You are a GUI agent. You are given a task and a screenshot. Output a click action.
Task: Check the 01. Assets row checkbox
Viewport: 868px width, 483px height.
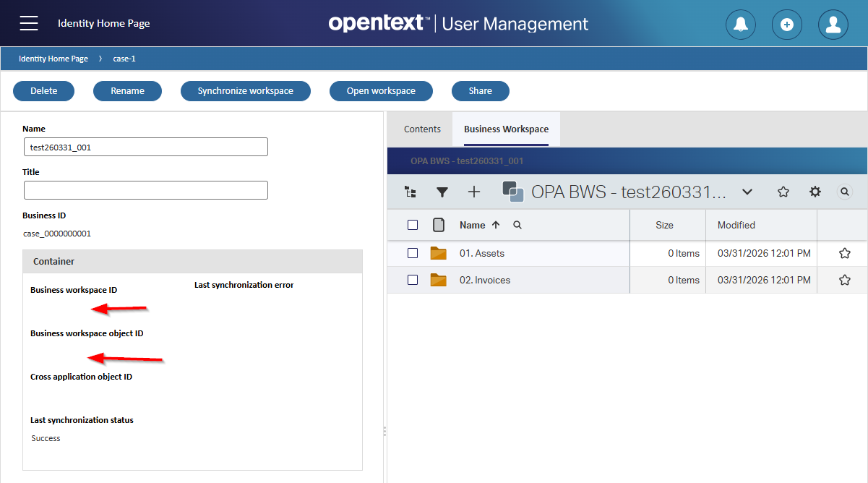coord(413,253)
